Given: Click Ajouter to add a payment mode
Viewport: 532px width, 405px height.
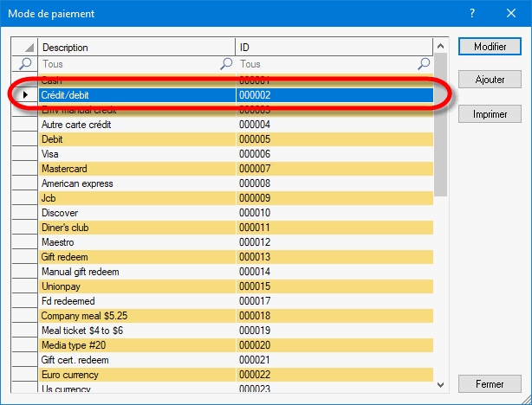Looking at the screenshot, I should point(490,80).
